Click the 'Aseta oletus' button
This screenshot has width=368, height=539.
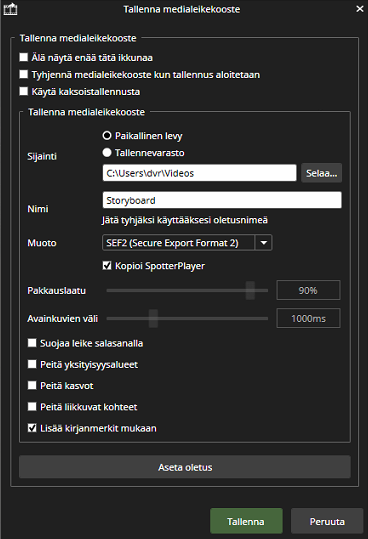pyautogui.click(x=185, y=467)
